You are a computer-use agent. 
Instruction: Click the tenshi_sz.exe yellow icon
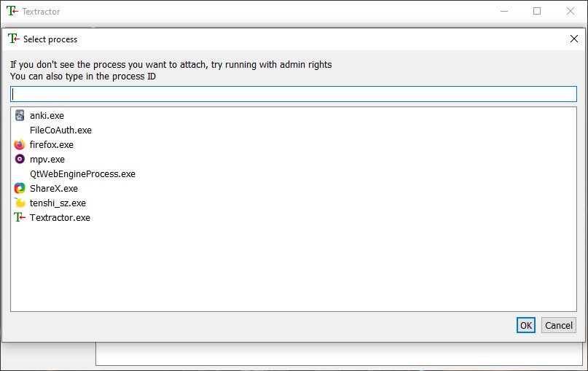(x=20, y=203)
